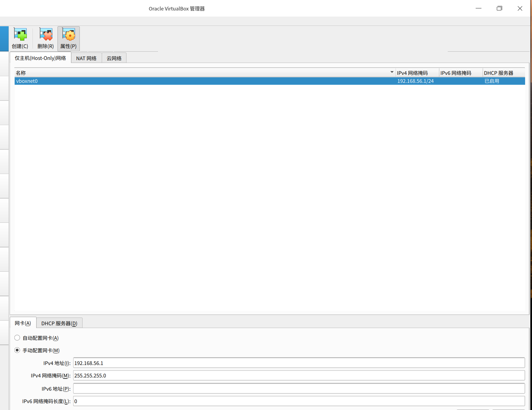532x410 pixels.
Task: Click the empty IPv6 地址 field
Action: coord(299,388)
